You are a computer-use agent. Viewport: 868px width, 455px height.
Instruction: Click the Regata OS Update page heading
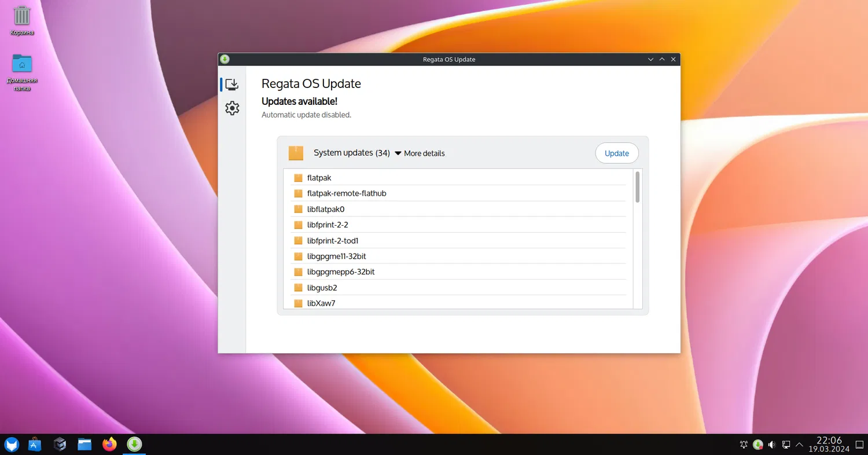click(x=311, y=83)
